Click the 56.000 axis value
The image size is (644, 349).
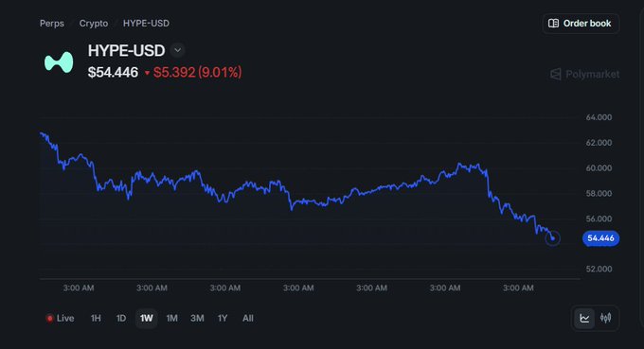click(x=599, y=219)
